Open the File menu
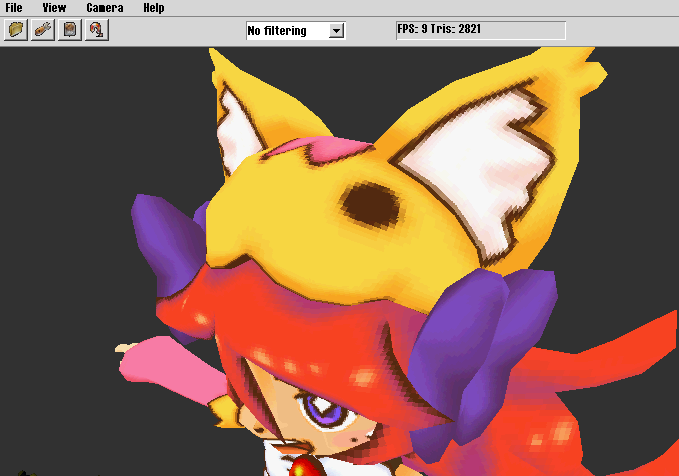Viewport: 679px width, 476px height. pyautogui.click(x=14, y=8)
